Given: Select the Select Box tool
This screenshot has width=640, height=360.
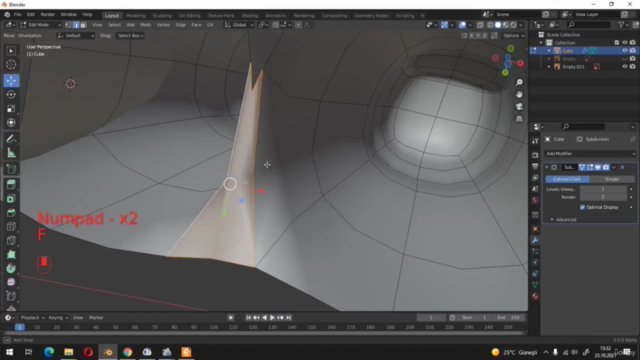Looking at the screenshot, I should coord(11,51).
